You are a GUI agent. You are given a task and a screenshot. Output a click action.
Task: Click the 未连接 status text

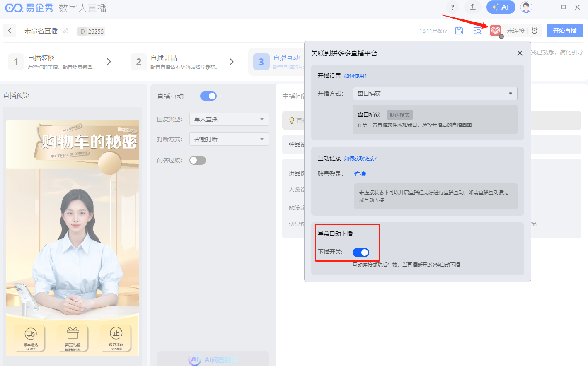(516, 31)
